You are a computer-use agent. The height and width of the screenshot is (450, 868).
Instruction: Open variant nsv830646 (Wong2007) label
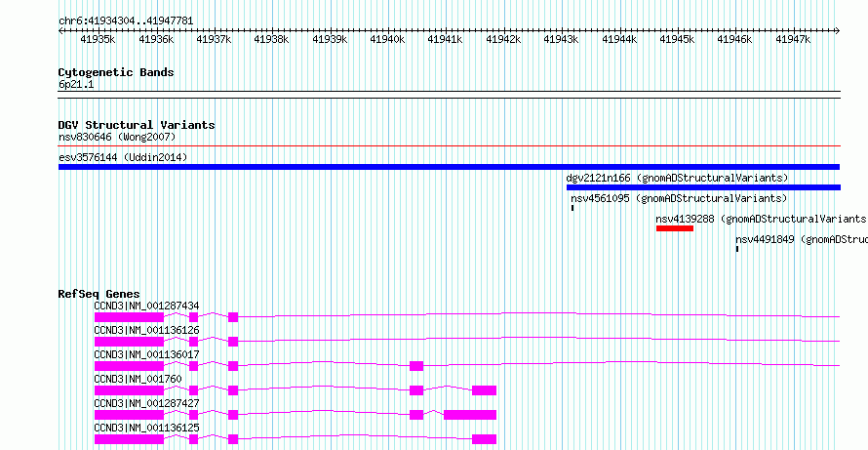click(x=117, y=137)
